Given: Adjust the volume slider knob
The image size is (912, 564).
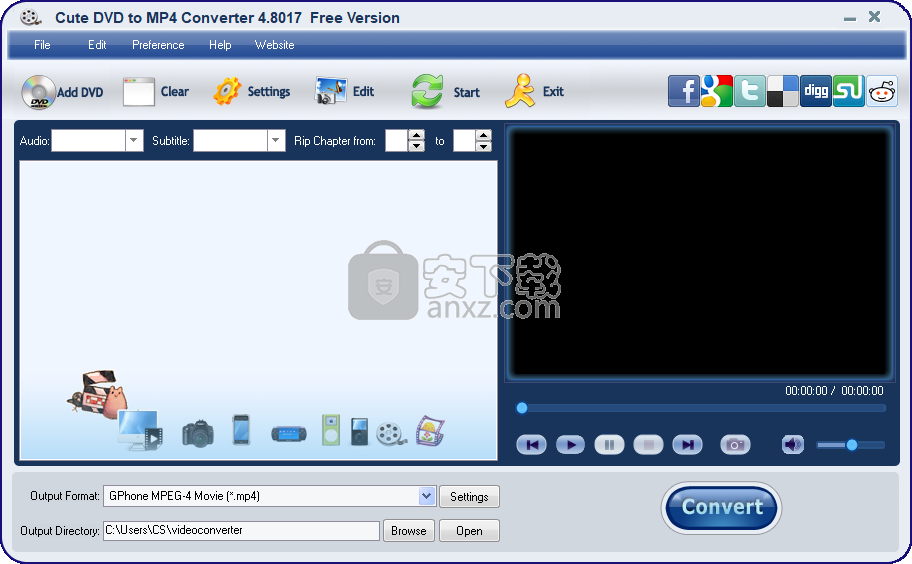Looking at the screenshot, I should pyautogui.click(x=852, y=445).
